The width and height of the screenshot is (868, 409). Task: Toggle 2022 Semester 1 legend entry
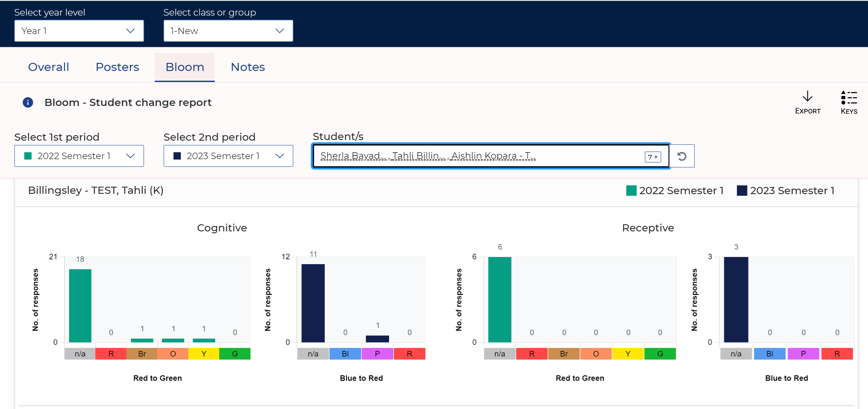click(674, 191)
